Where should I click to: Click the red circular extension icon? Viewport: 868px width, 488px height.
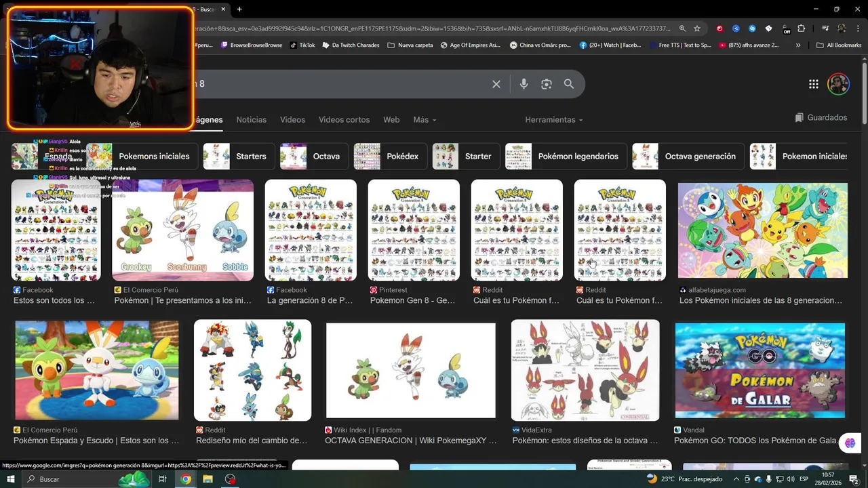click(719, 28)
